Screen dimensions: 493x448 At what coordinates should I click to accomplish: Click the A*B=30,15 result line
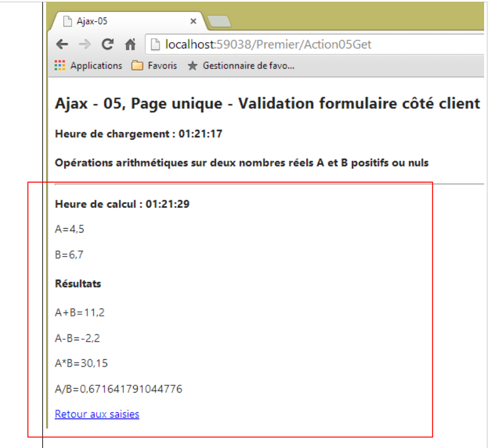tap(82, 364)
